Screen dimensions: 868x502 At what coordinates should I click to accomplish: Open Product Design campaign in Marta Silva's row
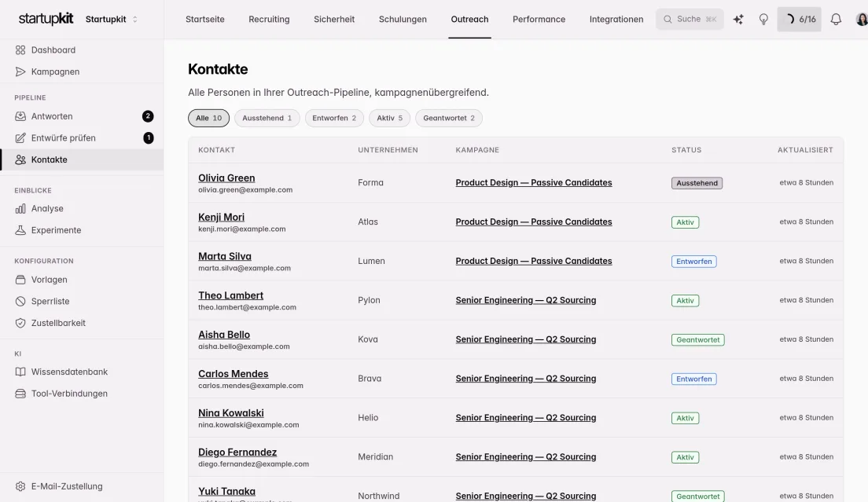point(534,261)
